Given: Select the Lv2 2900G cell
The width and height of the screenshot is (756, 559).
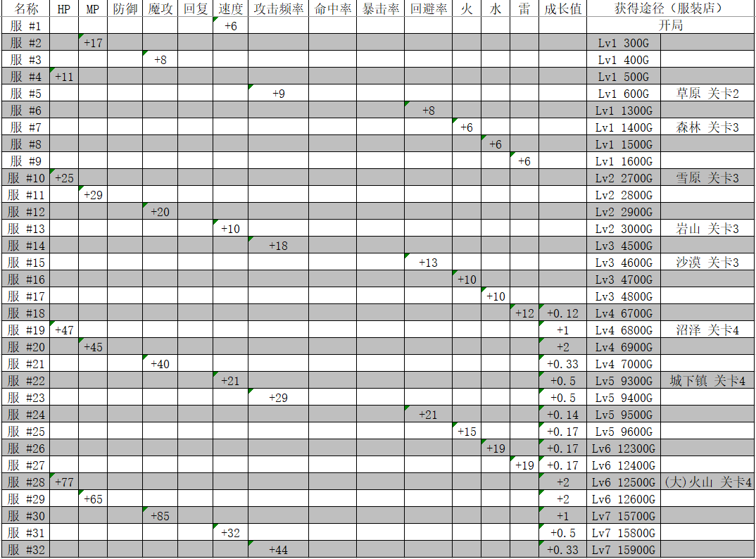Looking at the screenshot, I should [x=624, y=211].
